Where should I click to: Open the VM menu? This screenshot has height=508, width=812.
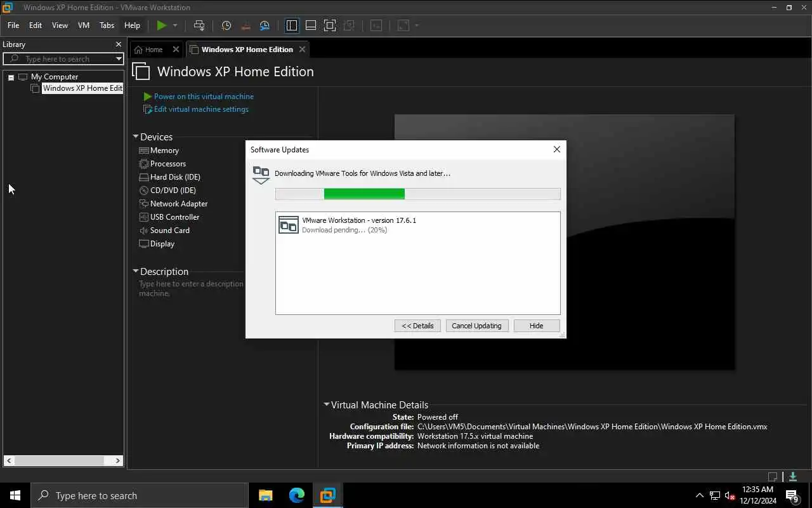84,25
